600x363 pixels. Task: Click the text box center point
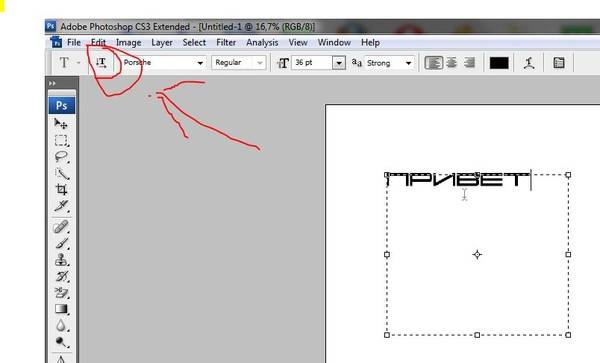(x=477, y=254)
